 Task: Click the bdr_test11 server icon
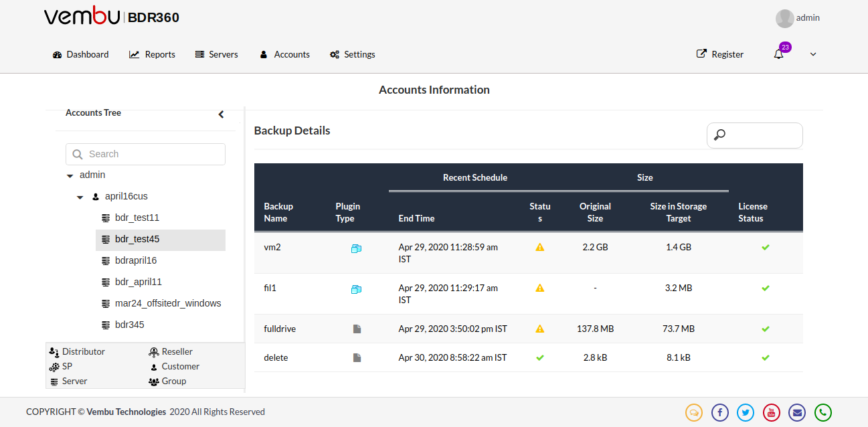point(106,218)
